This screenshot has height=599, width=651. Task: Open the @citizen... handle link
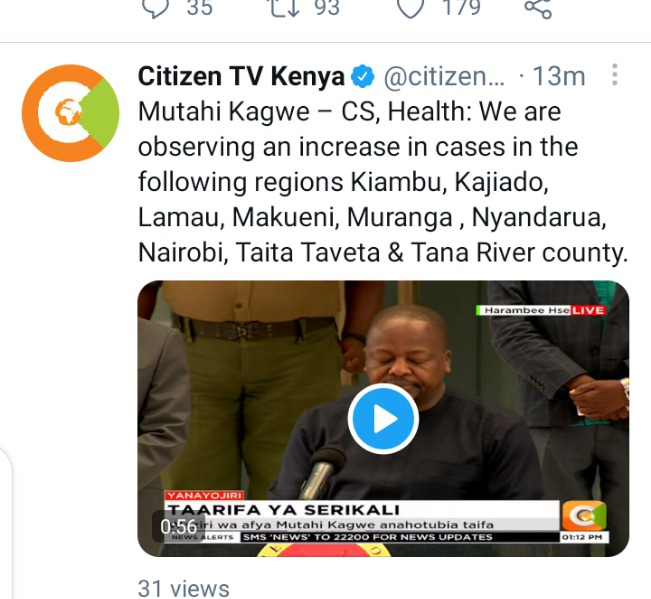pos(444,76)
